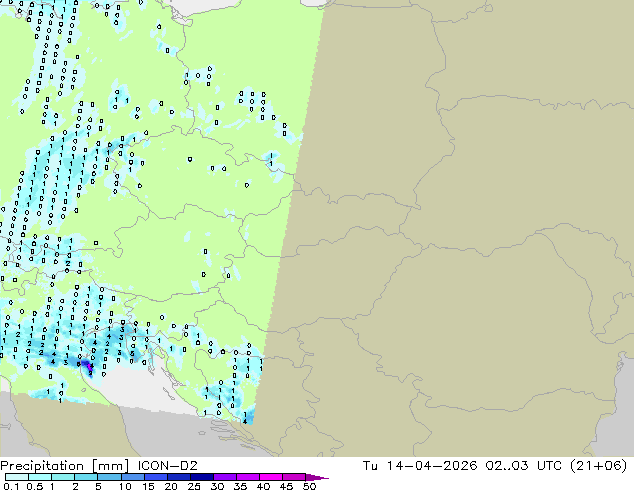Choose the 2–5 mm legend color swatch

coord(86,477)
